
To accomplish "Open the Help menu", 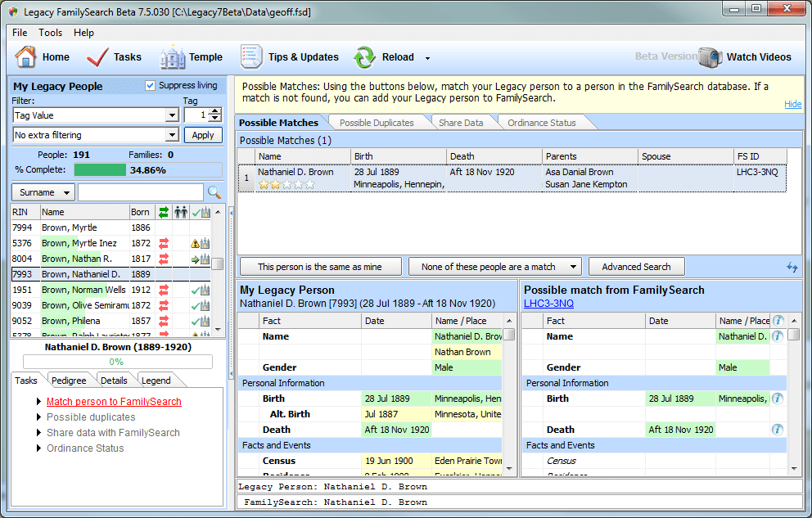I will [x=83, y=33].
